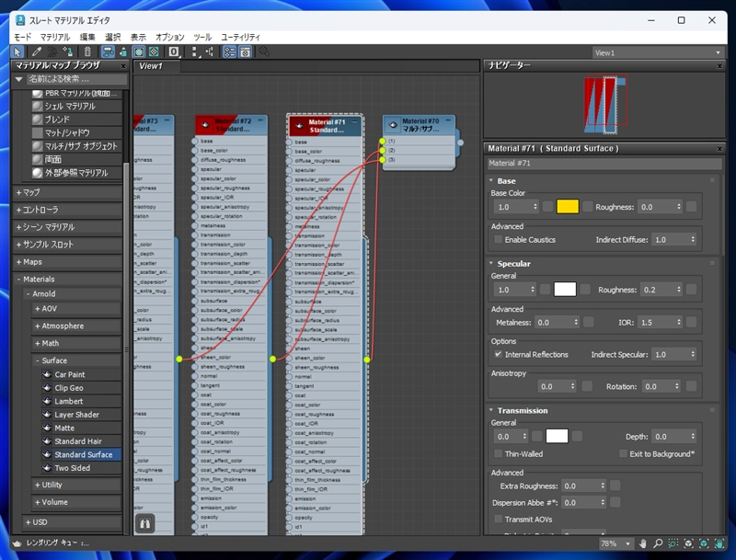
Task: Select Standard Hair material
Action: (78, 441)
